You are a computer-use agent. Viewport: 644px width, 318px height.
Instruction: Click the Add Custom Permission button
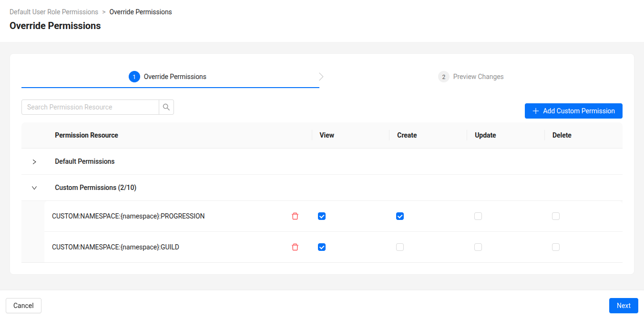pyautogui.click(x=573, y=110)
